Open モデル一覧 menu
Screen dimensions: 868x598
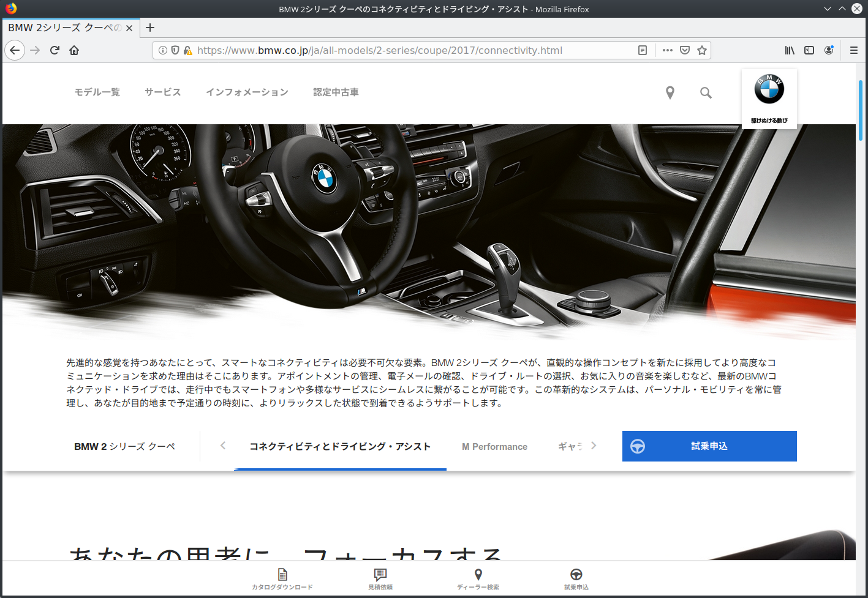(97, 92)
